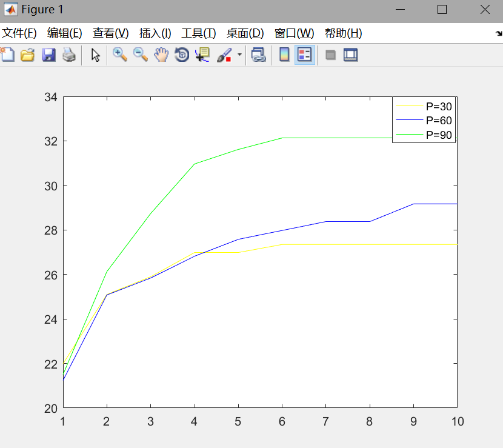Click the Insert Colorbar button
This screenshot has width=503, height=448.
(x=284, y=55)
